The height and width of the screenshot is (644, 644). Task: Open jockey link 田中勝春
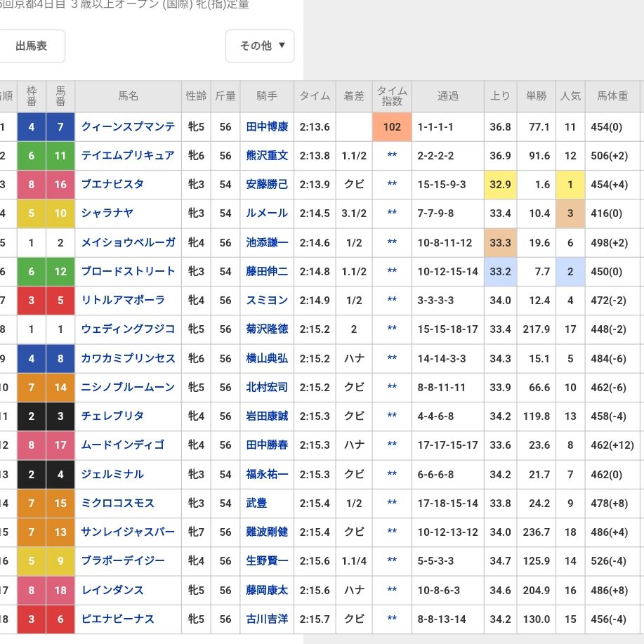(267, 445)
